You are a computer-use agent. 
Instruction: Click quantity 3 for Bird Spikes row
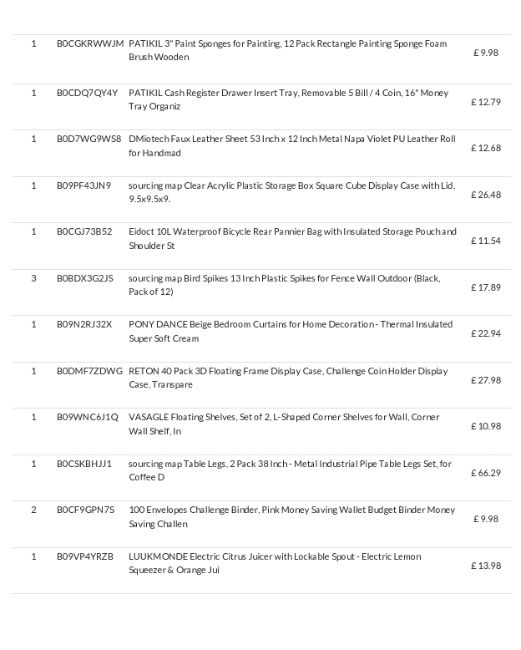34,278
